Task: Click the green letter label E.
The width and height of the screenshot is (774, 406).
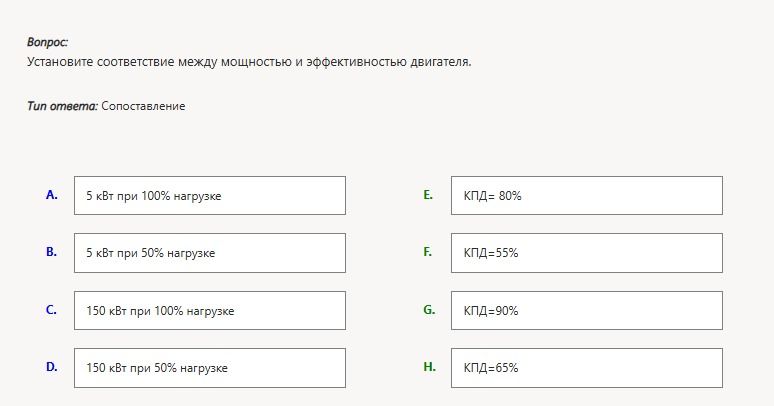Action: (428, 195)
